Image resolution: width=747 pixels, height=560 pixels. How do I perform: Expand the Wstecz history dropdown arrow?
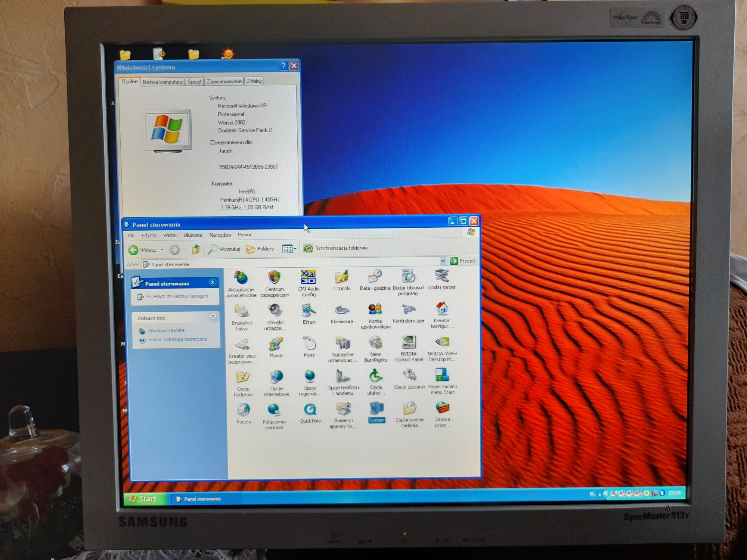coord(162,249)
